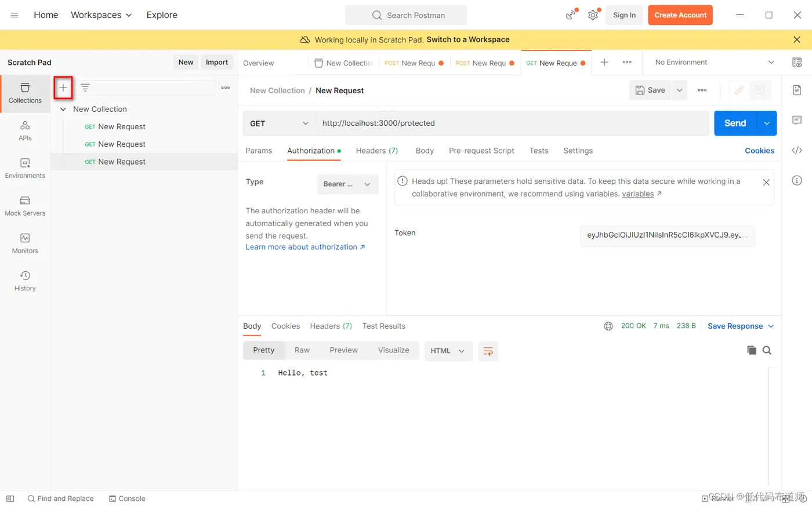Open the authorization Type Bearer dropdown

point(347,184)
